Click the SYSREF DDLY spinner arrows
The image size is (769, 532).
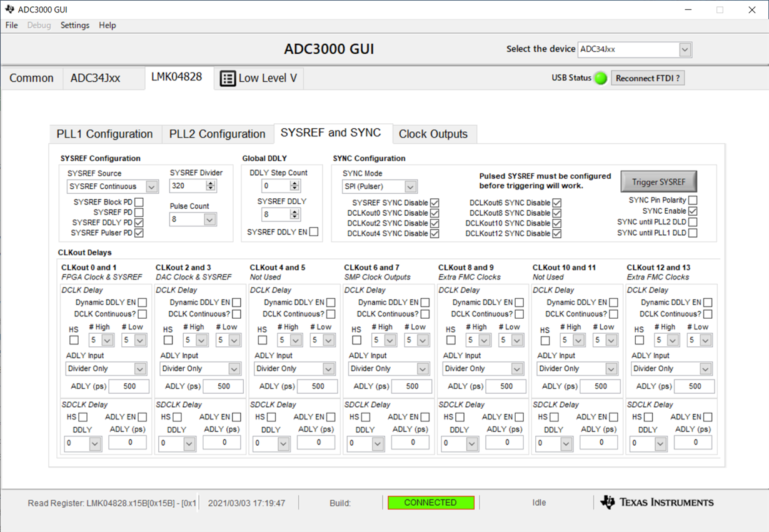click(294, 214)
